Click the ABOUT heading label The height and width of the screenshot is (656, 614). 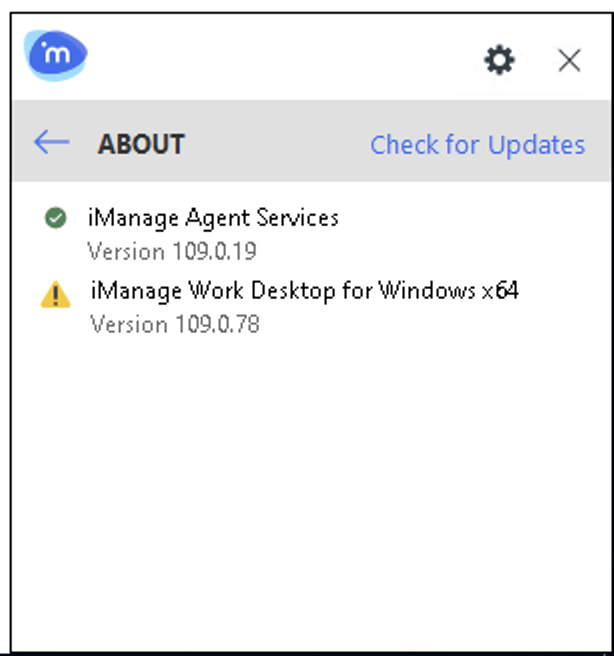tap(141, 144)
